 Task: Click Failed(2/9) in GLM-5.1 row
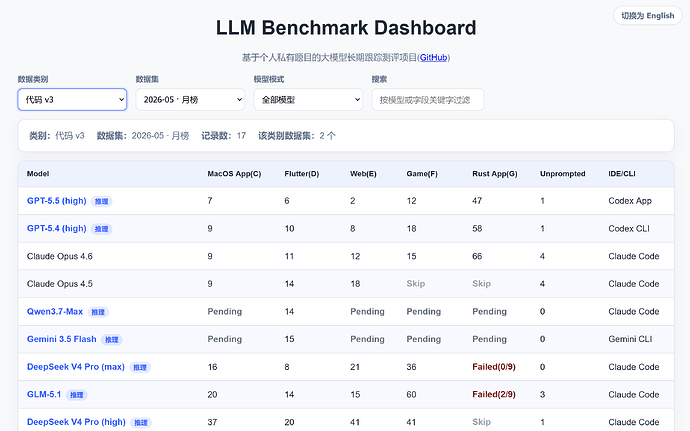click(x=494, y=394)
